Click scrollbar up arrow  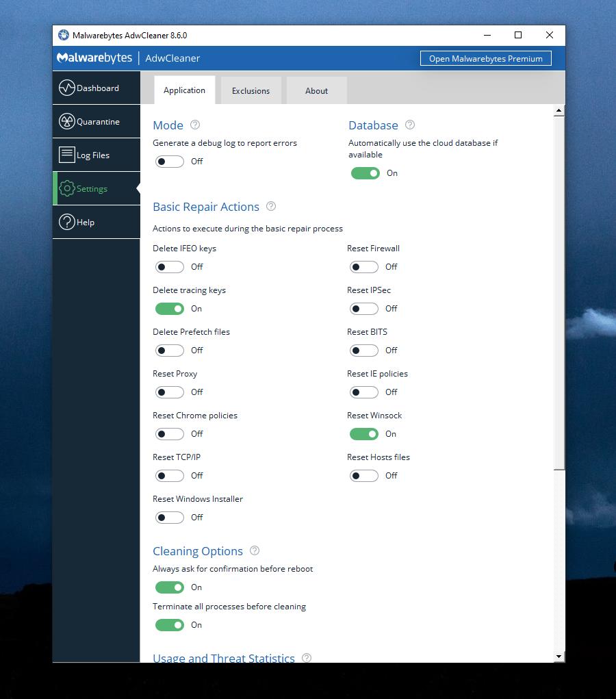[559, 110]
